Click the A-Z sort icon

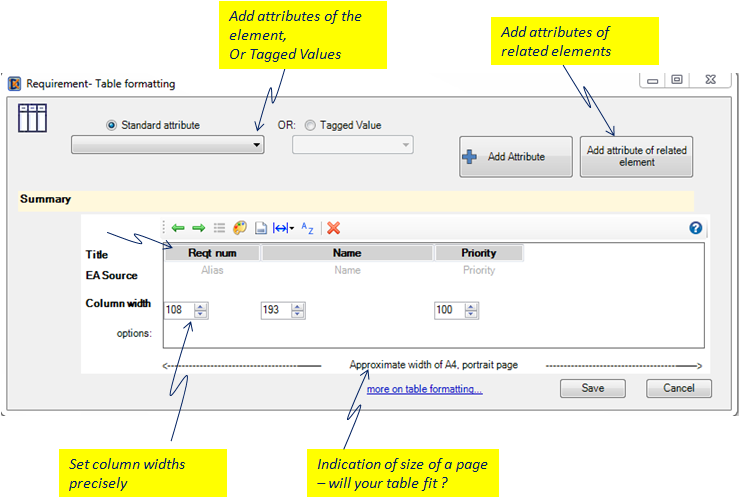307,228
